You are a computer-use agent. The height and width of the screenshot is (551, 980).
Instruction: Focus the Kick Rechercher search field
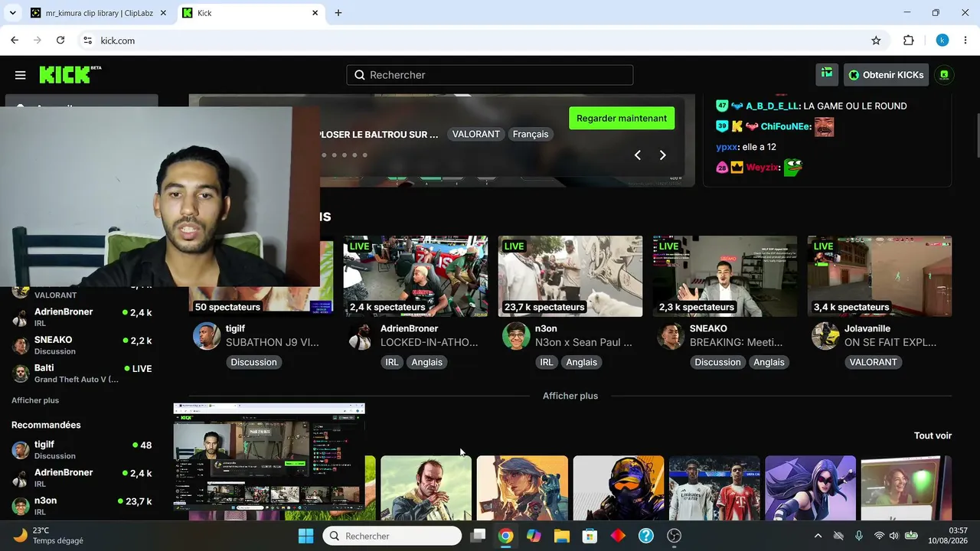tap(490, 75)
